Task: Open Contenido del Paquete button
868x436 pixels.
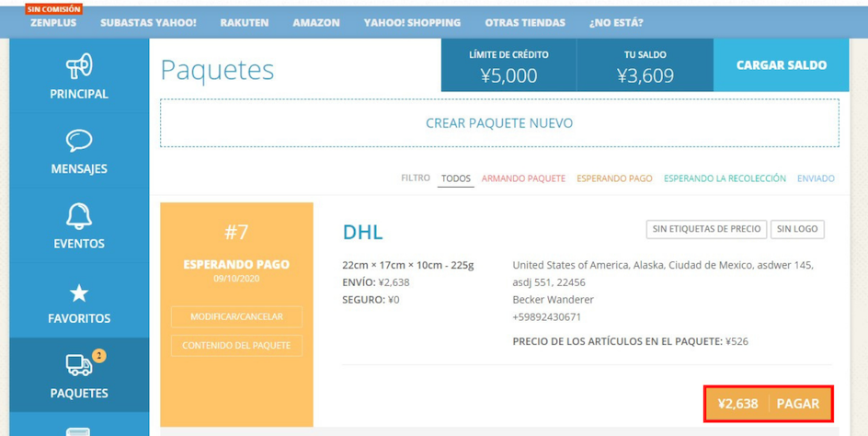Action: (x=236, y=345)
